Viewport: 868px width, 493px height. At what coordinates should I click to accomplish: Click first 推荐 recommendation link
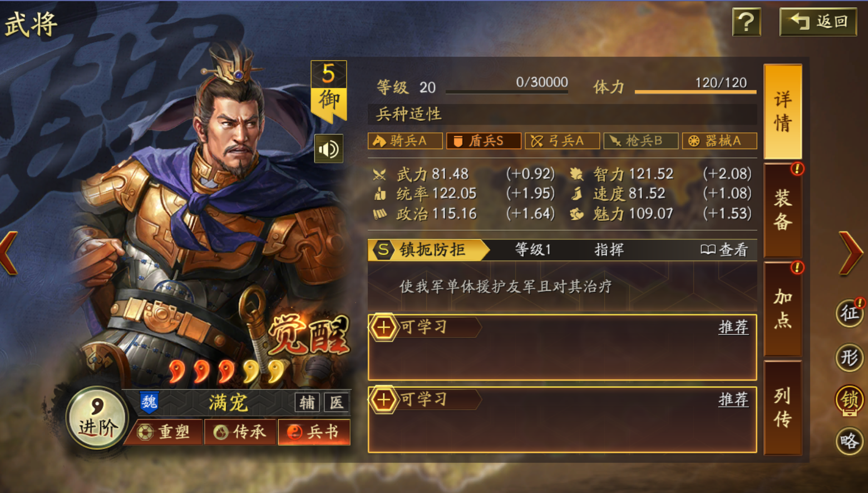(x=733, y=327)
